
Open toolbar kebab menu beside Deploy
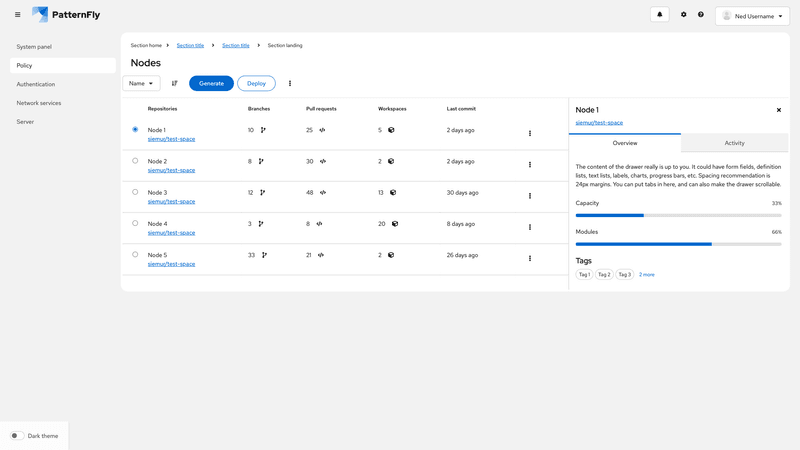tap(290, 84)
